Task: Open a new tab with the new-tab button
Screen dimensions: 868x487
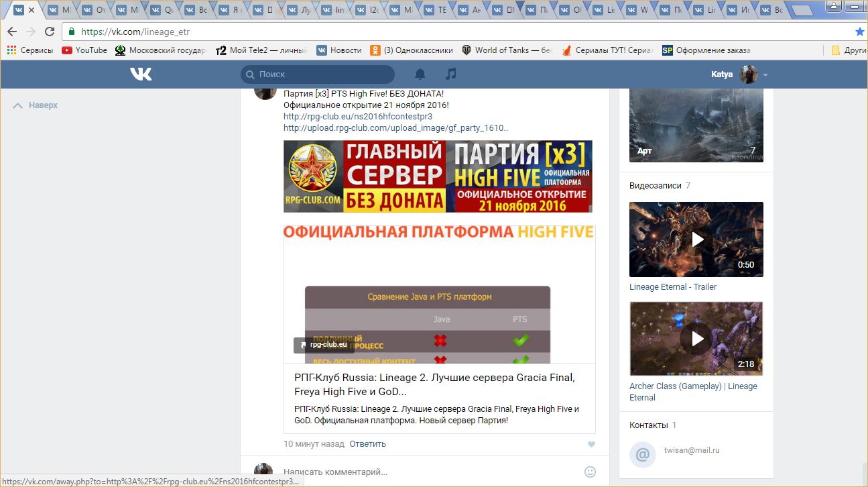Action: (803, 10)
